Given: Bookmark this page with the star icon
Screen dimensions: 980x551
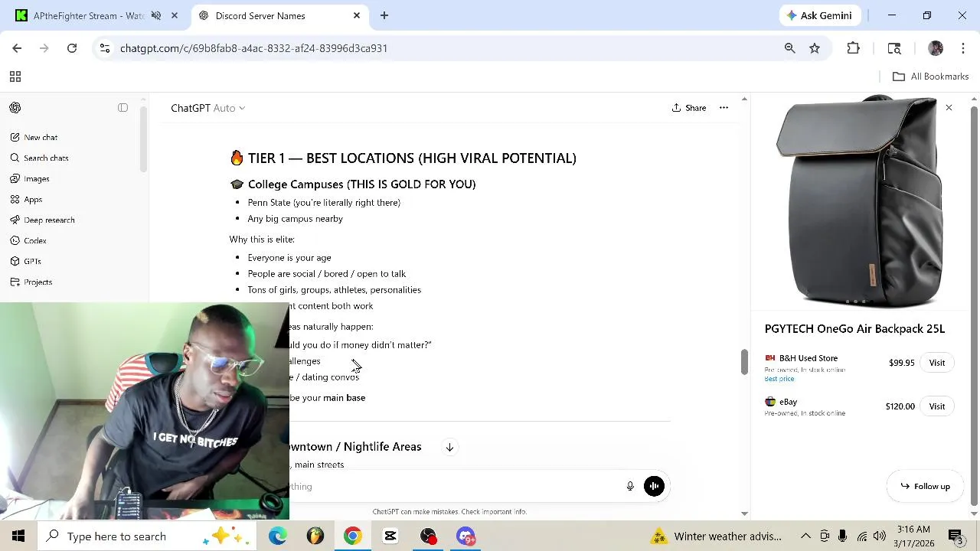Looking at the screenshot, I should (815, 48).
